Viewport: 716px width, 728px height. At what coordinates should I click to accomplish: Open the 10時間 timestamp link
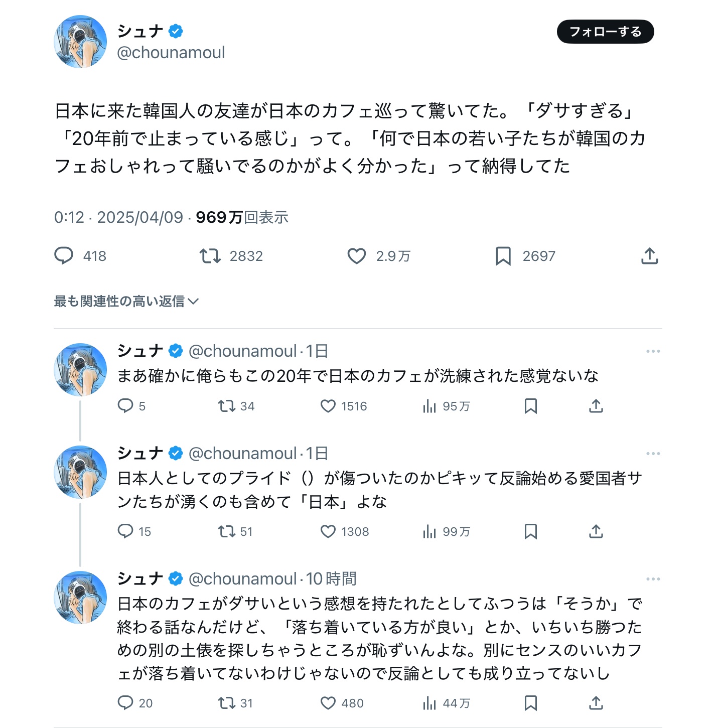click(331, 578)
